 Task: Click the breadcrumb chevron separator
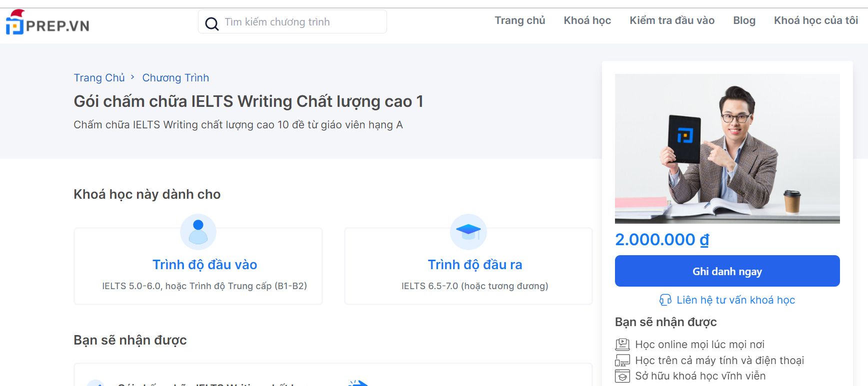(x=132, y=77)
